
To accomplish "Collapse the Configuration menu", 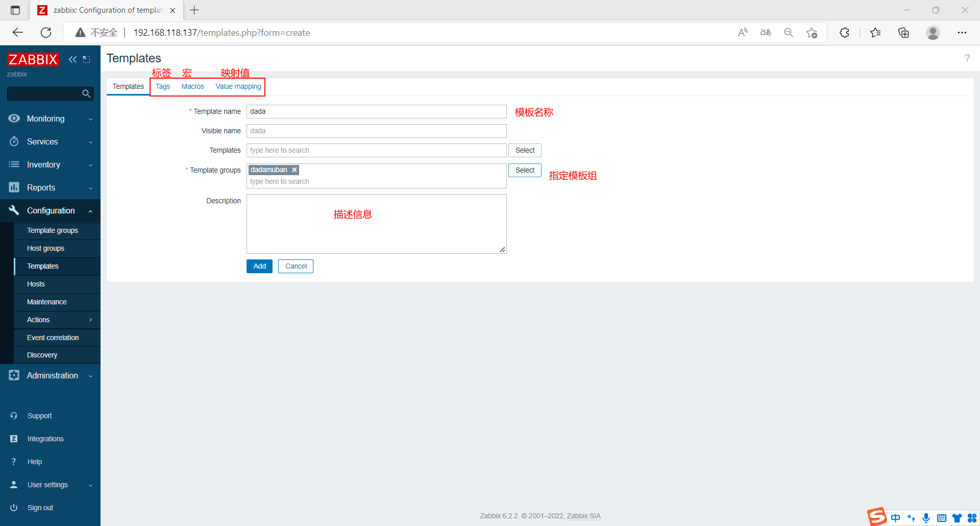I will coord(90,211).
